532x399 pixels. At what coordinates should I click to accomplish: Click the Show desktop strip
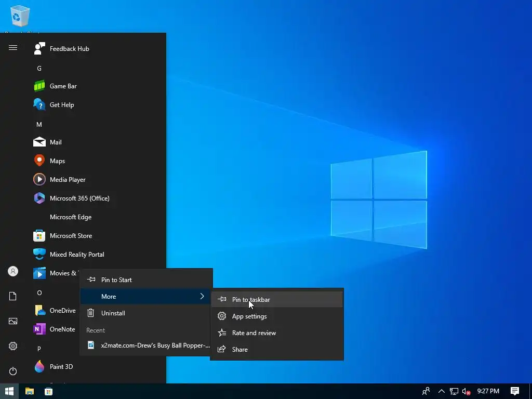click(x=530, y=391)
